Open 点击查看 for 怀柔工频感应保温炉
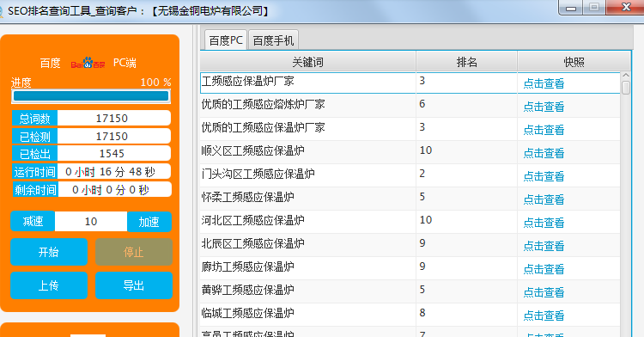 [544, 199]
